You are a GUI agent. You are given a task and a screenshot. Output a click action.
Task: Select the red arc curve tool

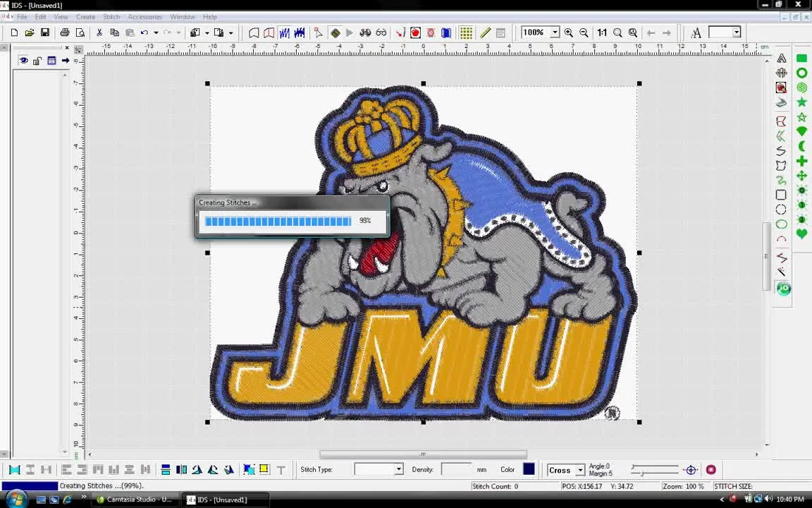[x=781, y=239]
